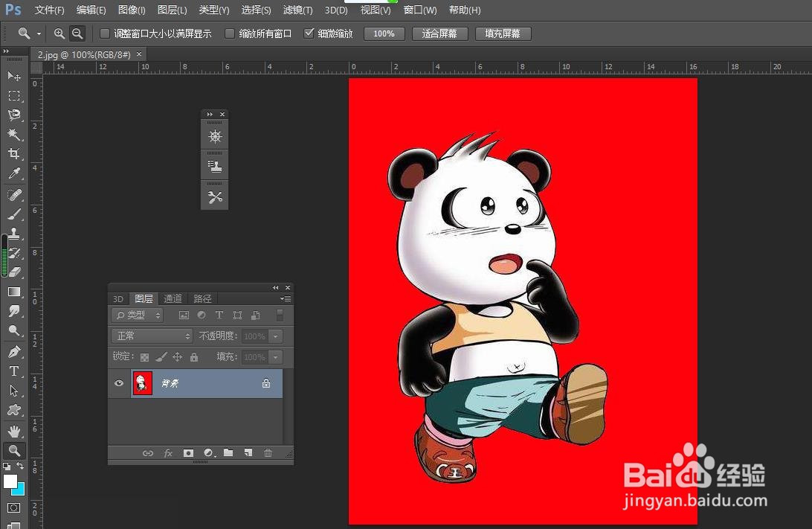
Task: Open the 正常 blend mode dropdown
Action: point(152,336)
